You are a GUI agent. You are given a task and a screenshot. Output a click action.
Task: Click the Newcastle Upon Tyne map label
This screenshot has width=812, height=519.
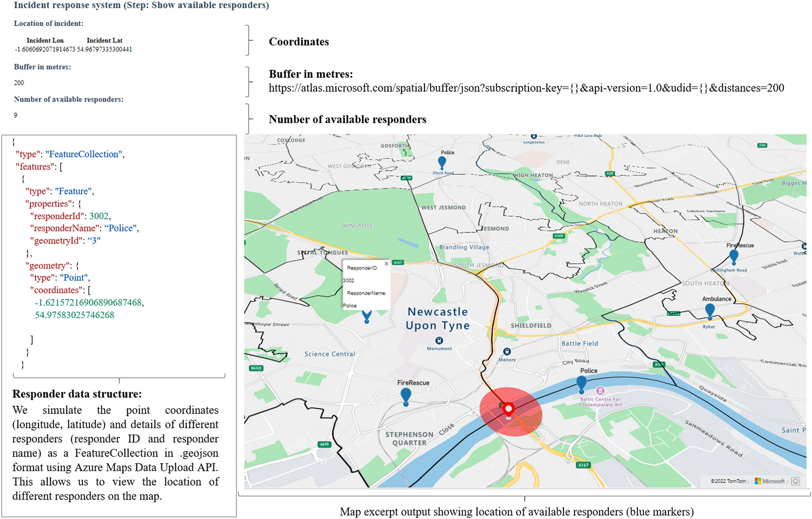[438, 319]
